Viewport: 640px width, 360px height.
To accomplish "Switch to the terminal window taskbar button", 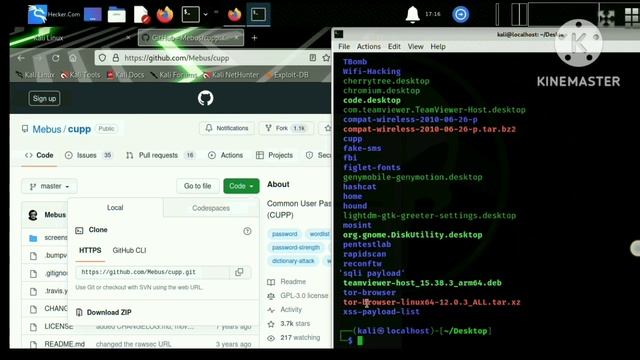I will click(x=258, y=15).
